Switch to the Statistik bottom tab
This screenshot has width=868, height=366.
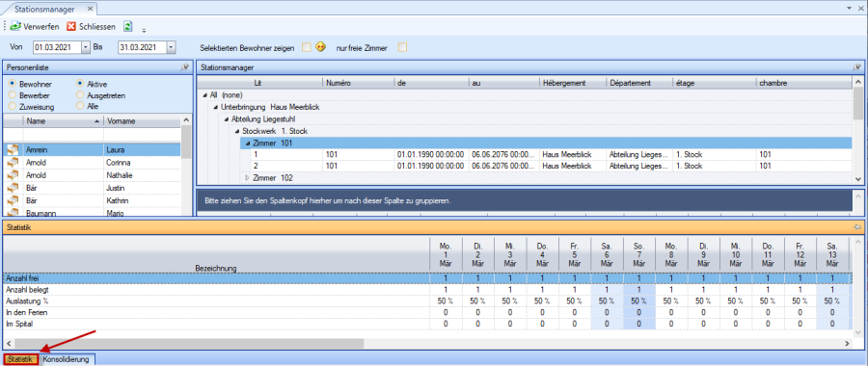click(20, 360)
